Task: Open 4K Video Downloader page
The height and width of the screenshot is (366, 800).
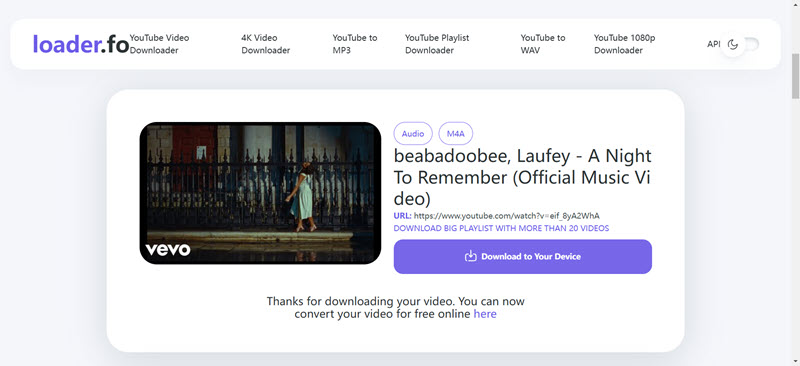Action: click(x=265, y=44)
